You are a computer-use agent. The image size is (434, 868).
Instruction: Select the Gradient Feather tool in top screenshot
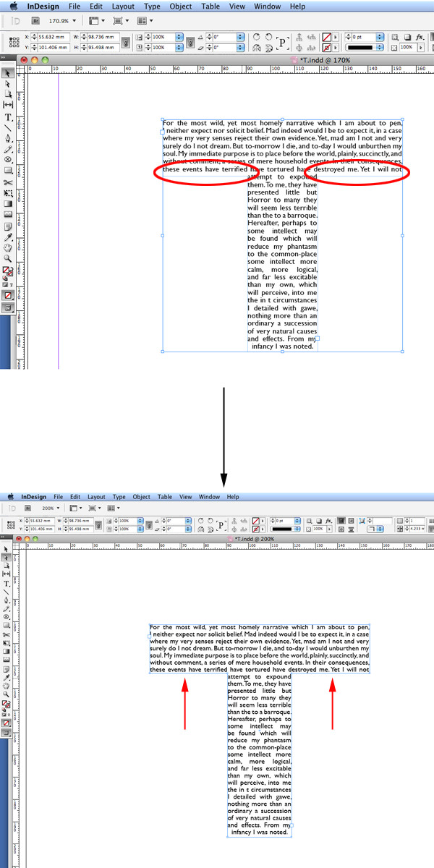pos(8,214)
